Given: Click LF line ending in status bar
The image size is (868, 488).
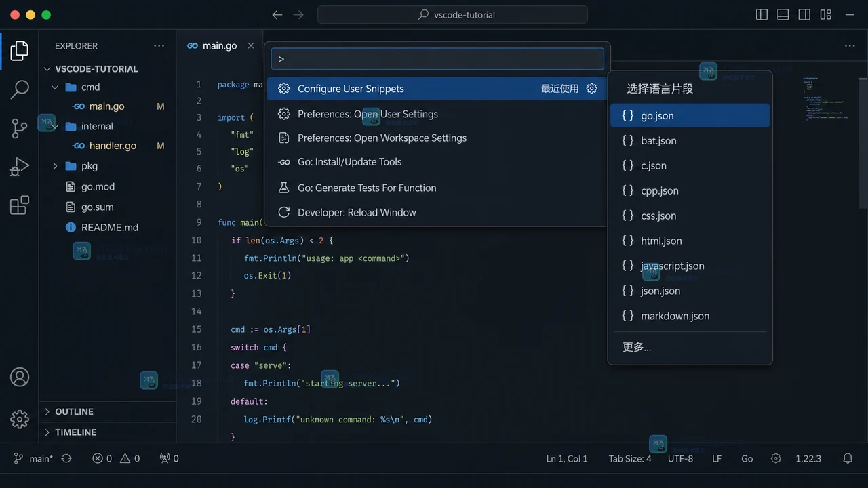Looking at the screenshot, I should coord(717,458).
